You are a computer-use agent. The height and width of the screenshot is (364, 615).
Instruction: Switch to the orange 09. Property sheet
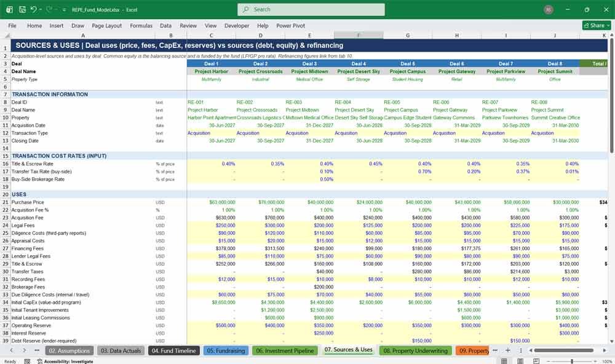tap(473, 350)
